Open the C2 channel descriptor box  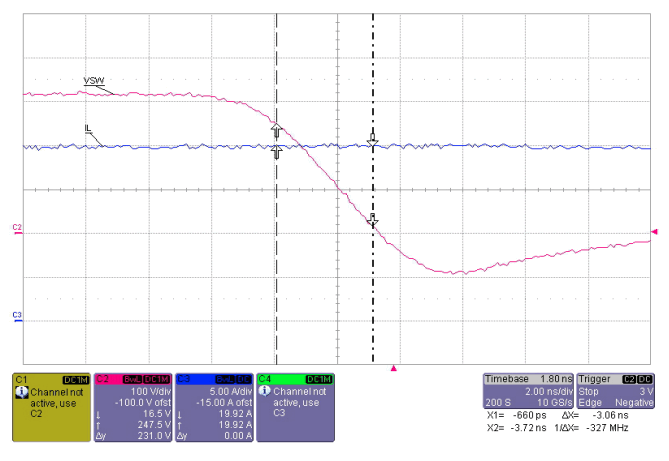pyautogui.click(x=133, y=407)
